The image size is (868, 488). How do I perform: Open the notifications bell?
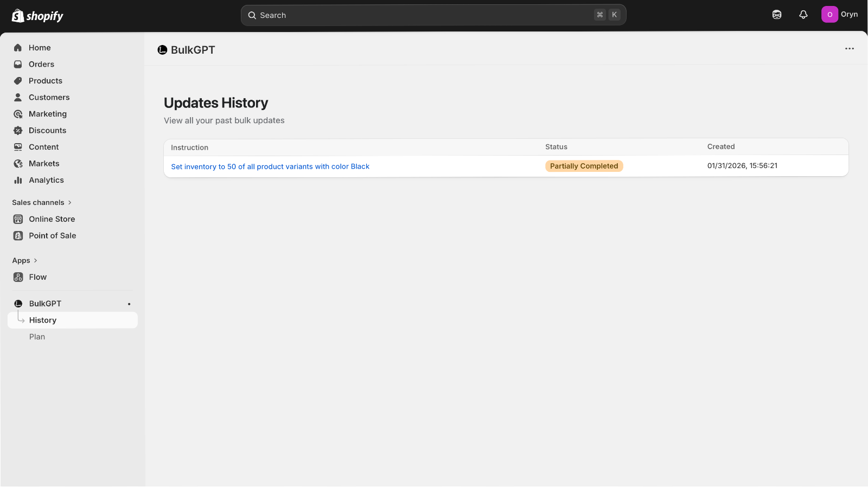[x=803, y=15]
